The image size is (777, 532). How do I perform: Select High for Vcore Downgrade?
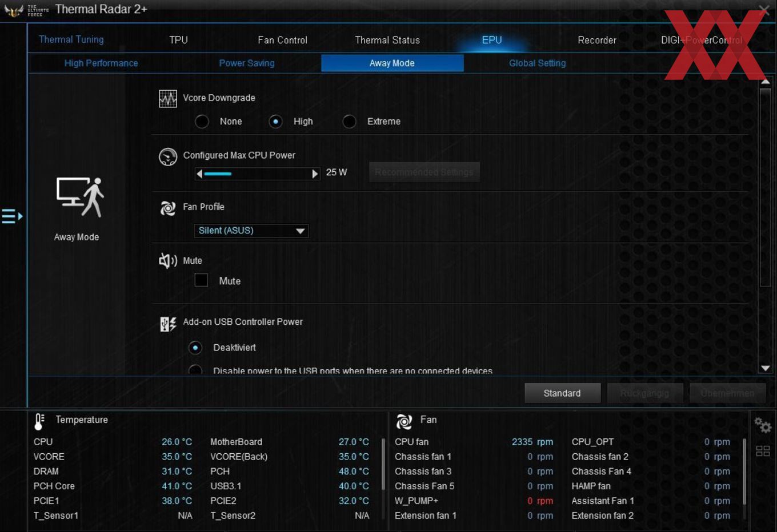click(276, 122)
